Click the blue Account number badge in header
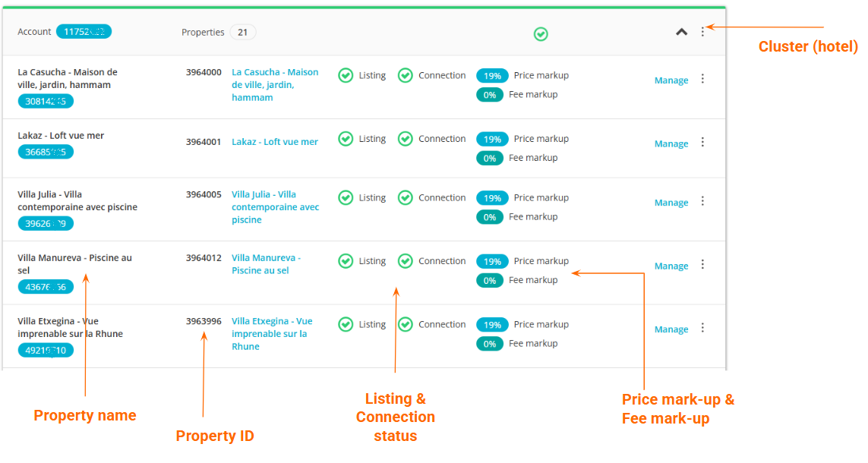 (x=84, y=32)
